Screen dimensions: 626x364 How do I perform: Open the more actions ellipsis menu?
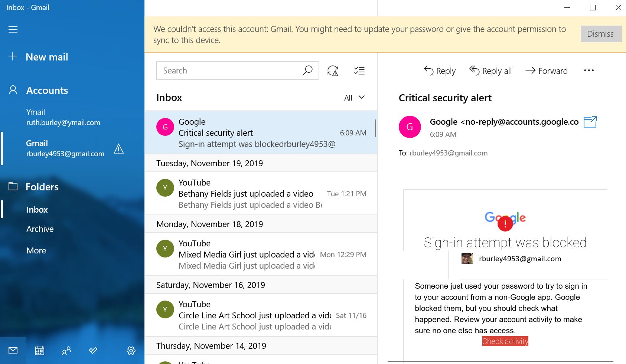(589, 70)
